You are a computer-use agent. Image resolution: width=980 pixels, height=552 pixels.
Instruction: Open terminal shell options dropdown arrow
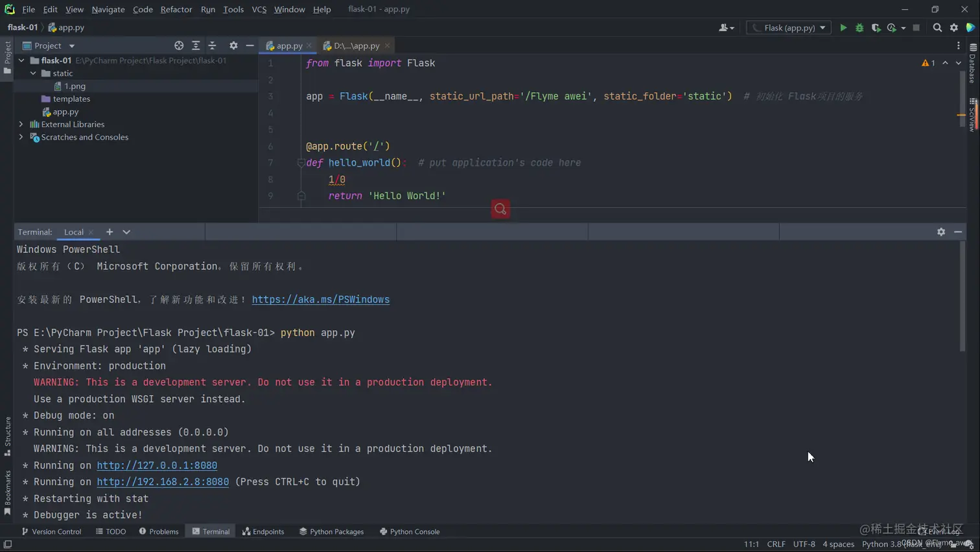coord(126,232)
